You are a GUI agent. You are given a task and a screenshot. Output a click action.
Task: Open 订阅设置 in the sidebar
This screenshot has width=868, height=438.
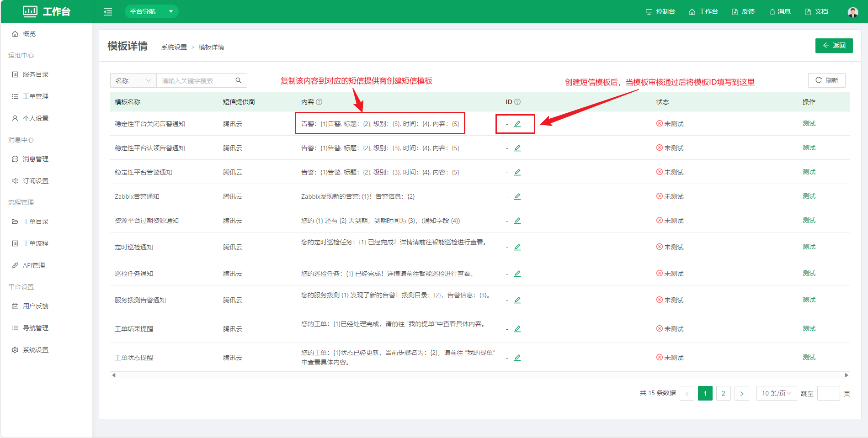point(30,181)
